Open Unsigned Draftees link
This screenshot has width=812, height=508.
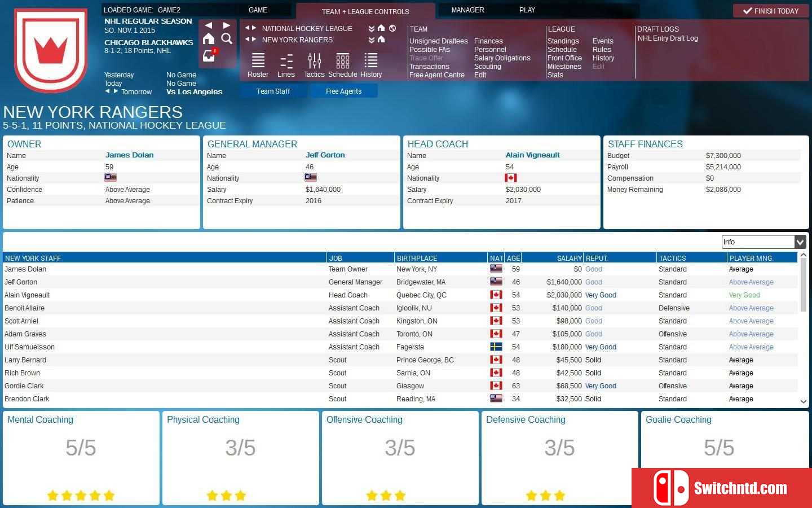coord(438,41)
